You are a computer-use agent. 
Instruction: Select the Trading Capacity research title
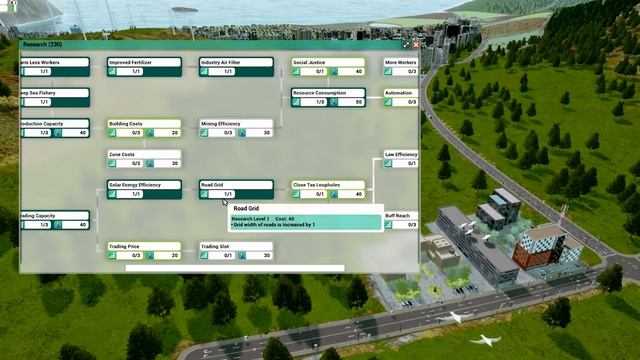(x=38, y=216)
